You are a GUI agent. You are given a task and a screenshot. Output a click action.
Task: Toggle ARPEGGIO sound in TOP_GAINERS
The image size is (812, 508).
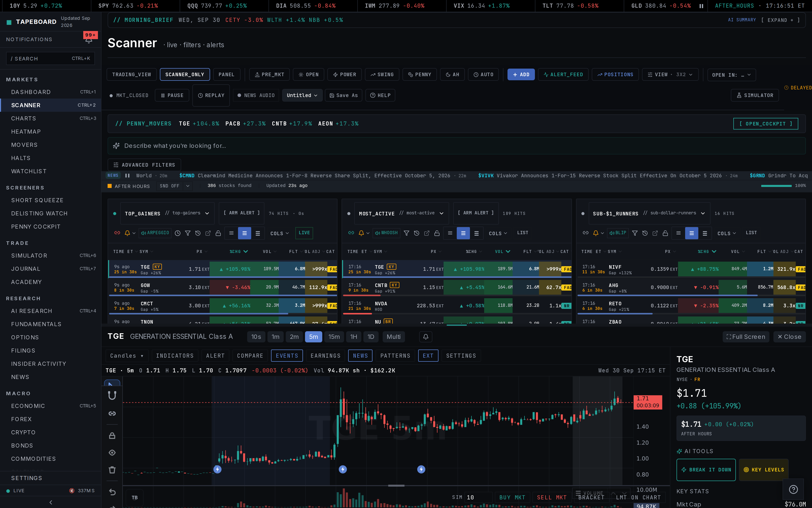[x=155, y=233]
